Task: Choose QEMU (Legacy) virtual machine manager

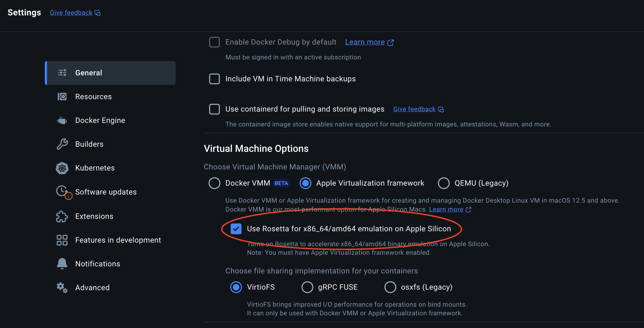Action: click(x=444, y=183)
